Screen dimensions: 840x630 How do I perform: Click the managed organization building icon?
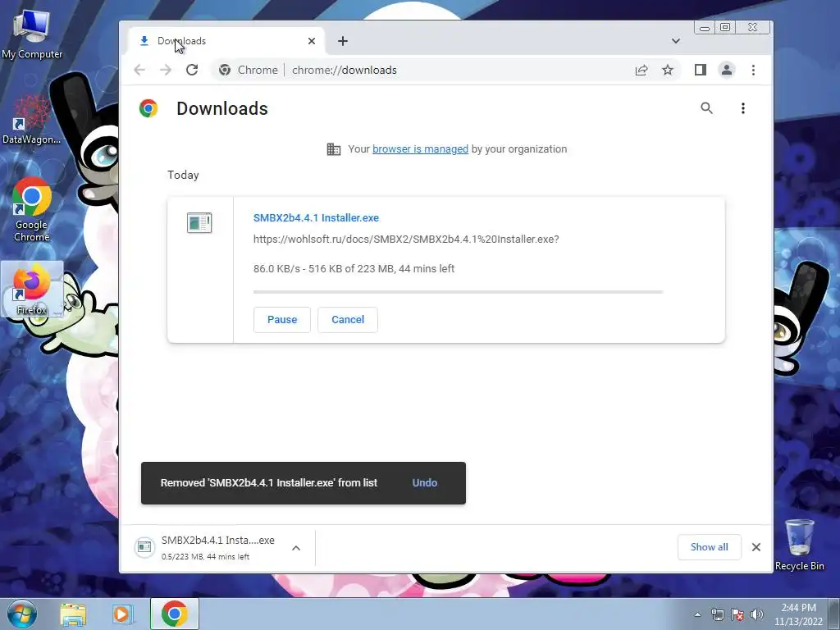pyautogui.click(x=334, y=149)
